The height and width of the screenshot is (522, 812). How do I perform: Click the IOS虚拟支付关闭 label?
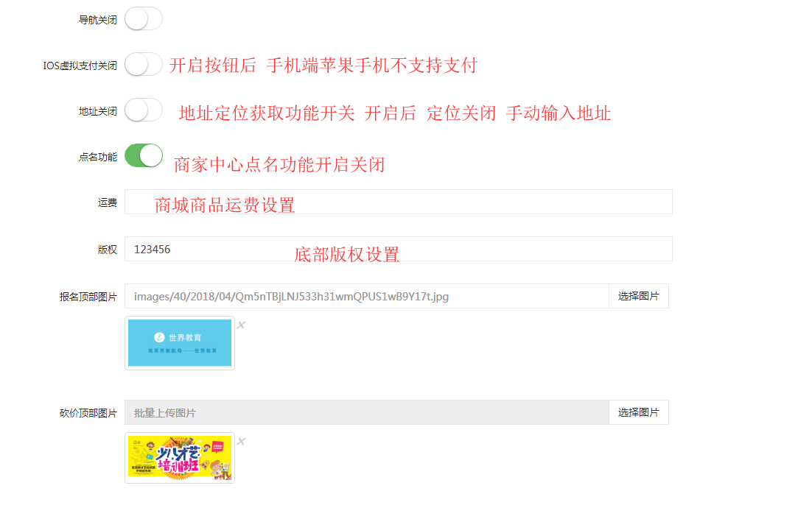click(x=80, y=66)
